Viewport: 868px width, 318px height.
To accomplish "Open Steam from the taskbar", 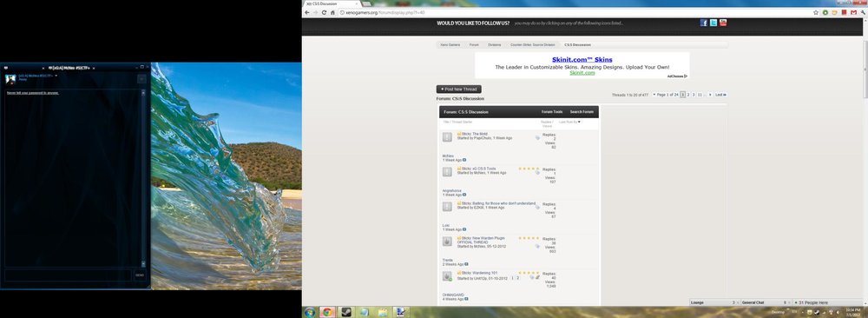I will [346, 312].
